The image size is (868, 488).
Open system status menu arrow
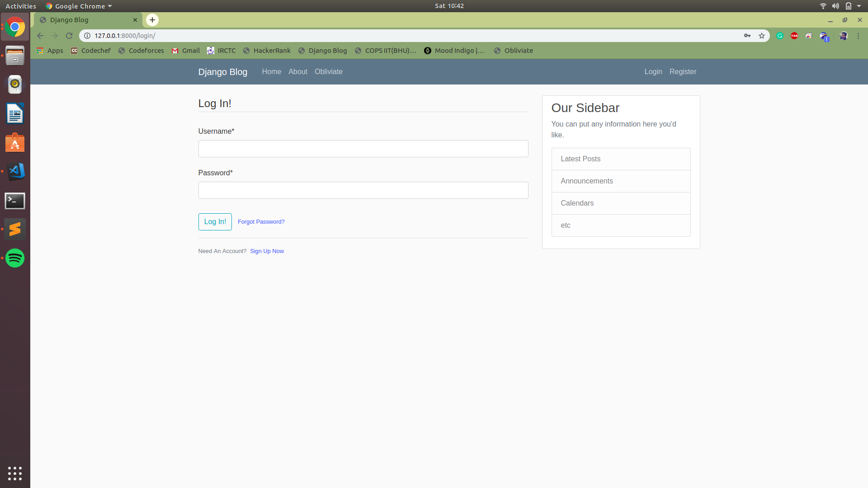coord(859,6)
